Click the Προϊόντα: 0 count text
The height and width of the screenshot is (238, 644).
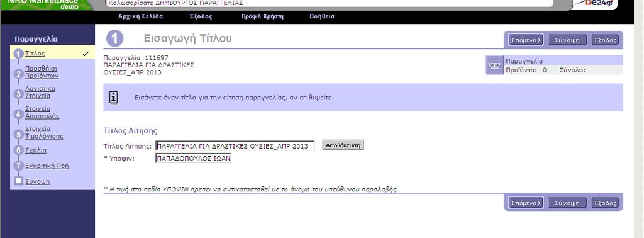click(x=526, y=71)
